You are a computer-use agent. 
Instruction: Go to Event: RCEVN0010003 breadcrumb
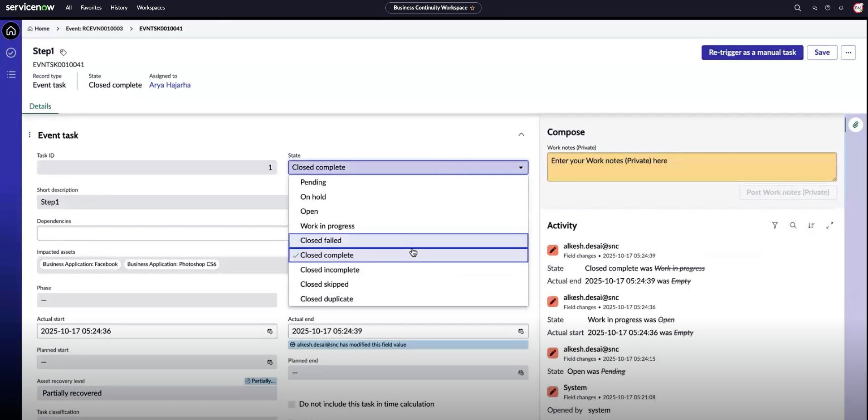(x=94, y=29)
